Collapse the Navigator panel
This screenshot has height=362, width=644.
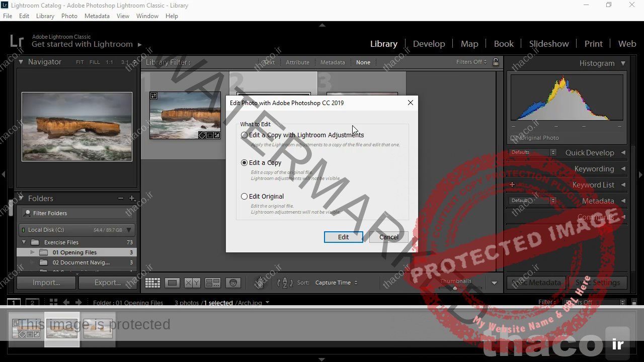pos(21,62)
